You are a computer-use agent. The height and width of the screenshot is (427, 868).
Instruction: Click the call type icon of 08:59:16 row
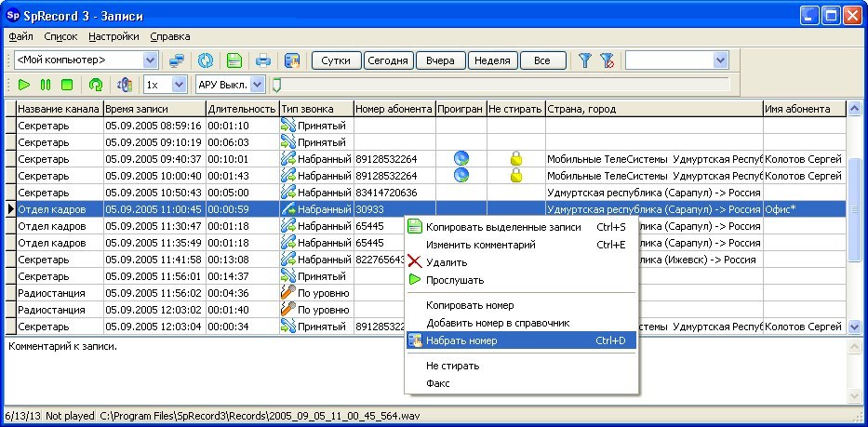click(x=288, y=126)
